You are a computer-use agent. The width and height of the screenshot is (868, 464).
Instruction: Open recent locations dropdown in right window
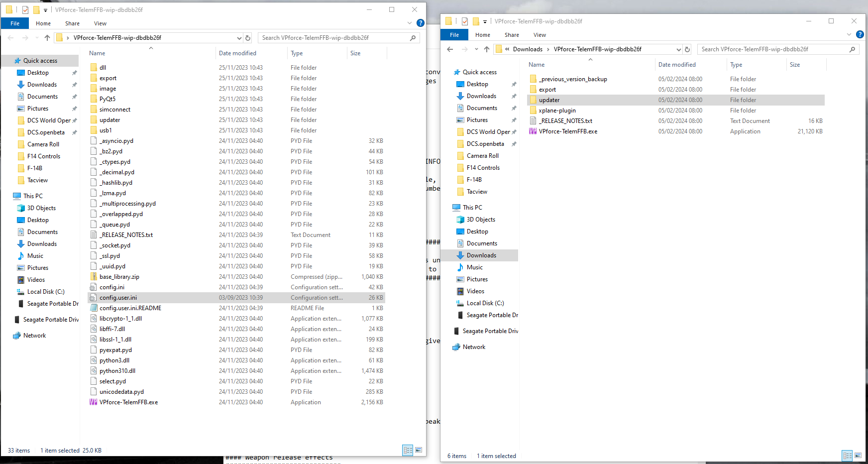pyautogui.click(x=476, y=49)
